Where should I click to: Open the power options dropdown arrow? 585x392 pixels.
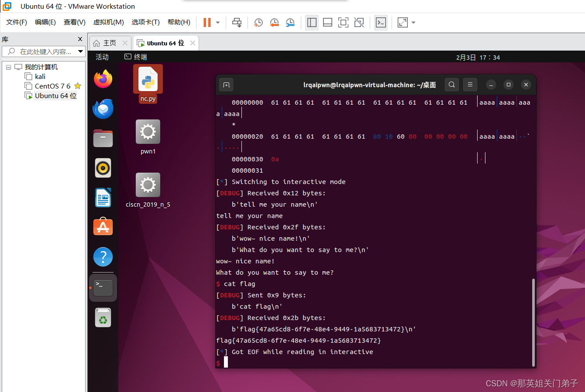[217, 22]
